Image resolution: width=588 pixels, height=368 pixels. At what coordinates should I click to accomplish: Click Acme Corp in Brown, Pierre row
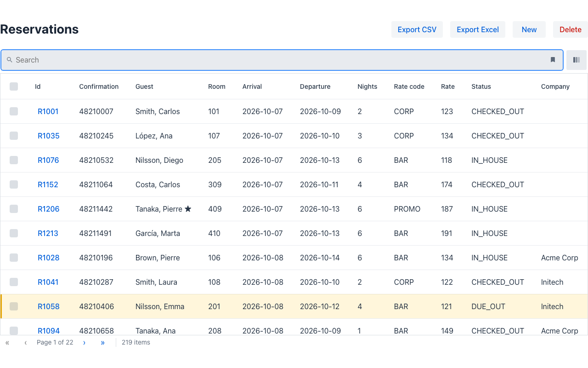560,258
